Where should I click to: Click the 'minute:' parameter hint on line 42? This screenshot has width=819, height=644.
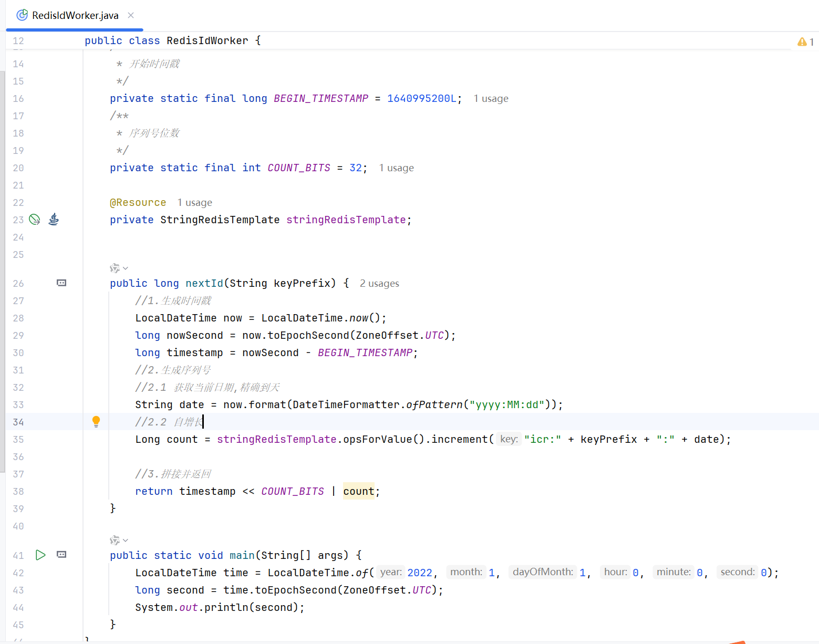(674, 572)
